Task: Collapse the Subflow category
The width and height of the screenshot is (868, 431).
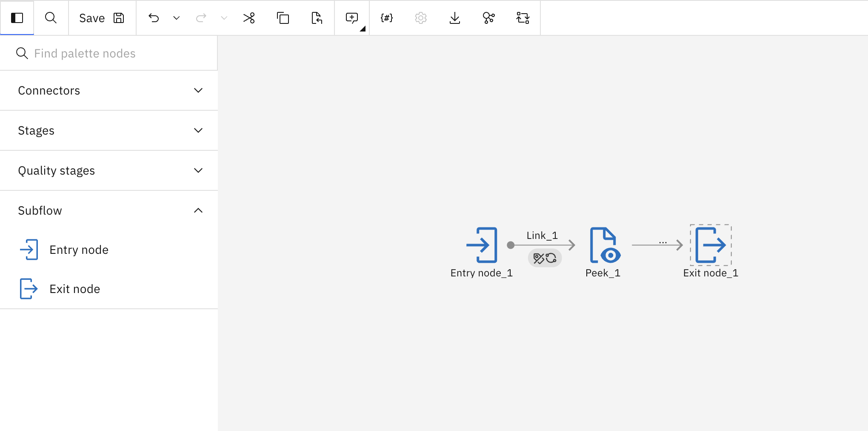Action: [x=109, y=210]
